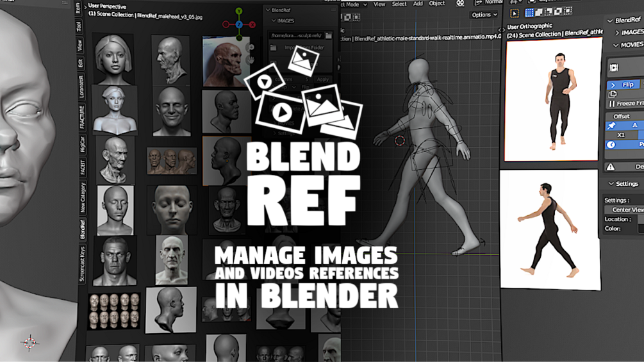Image resolution: width=644 pixels, height=362 pixels.
Task: Switch to the New Category sidebar tab
Action: click(x=83, y=197)
